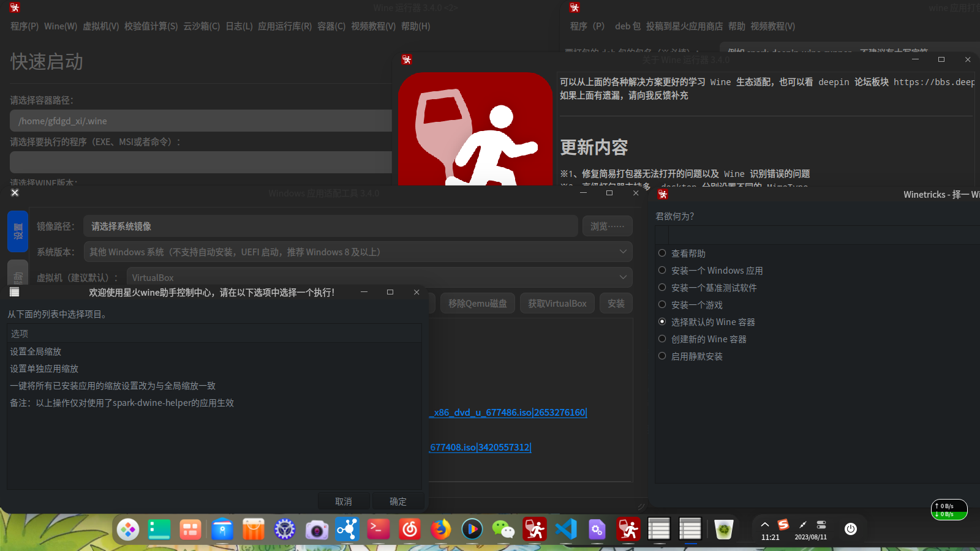Click the 安装 button next to 获取VirtualBox
Screen dimensions: 980x551
click(616, 303)
